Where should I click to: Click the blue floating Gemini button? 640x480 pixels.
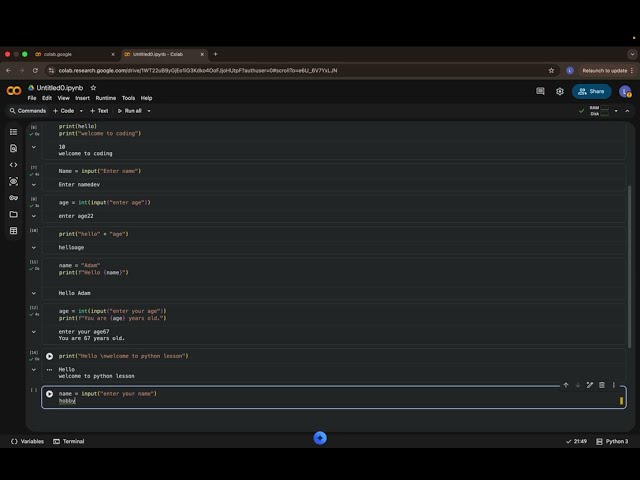[320, 438]
